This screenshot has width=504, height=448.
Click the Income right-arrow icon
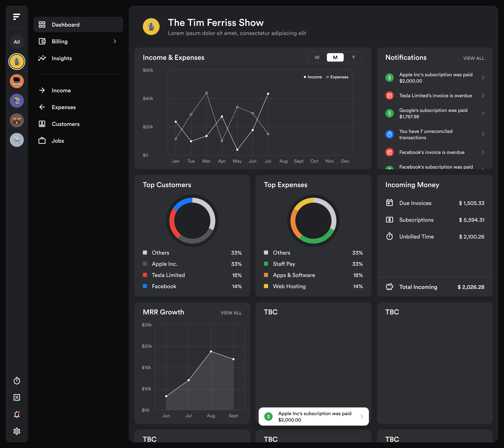[x=42, y=90]
